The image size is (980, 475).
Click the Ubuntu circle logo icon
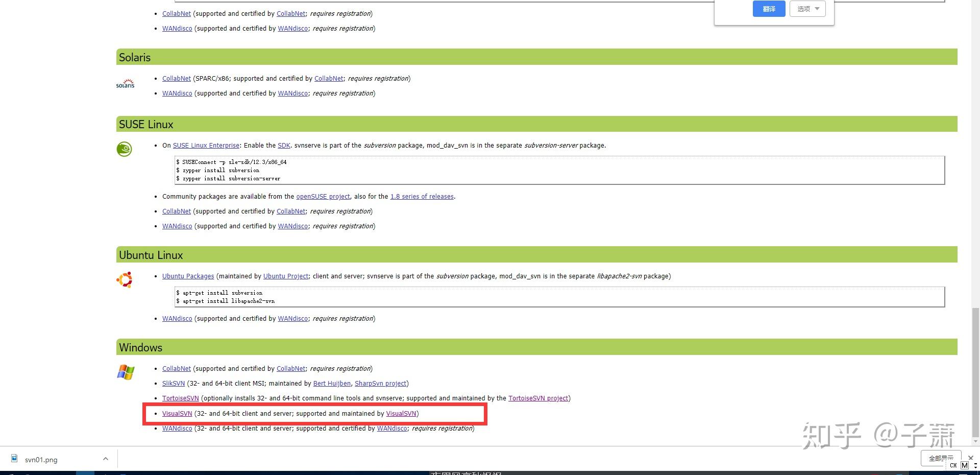tap(125, 279)
